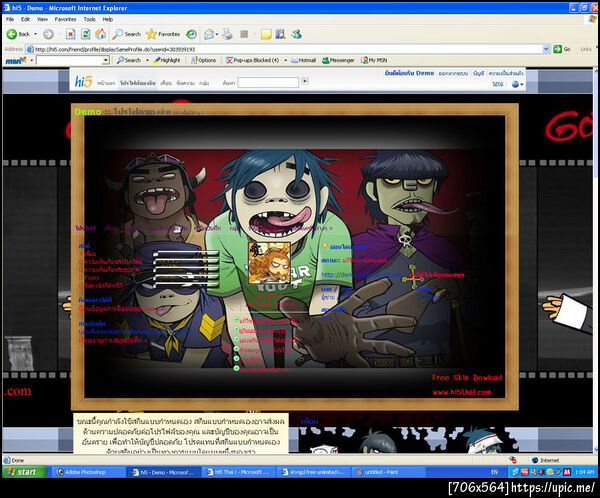Click the EN language indicator in taskbar
The height and width of the screenshot is (498, 600).
494,472
